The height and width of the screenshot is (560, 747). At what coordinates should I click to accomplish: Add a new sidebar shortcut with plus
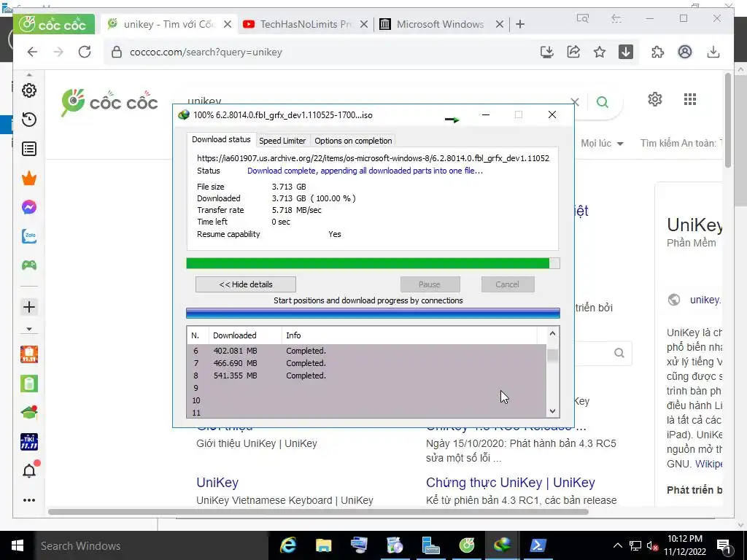[x=29, y=307]
